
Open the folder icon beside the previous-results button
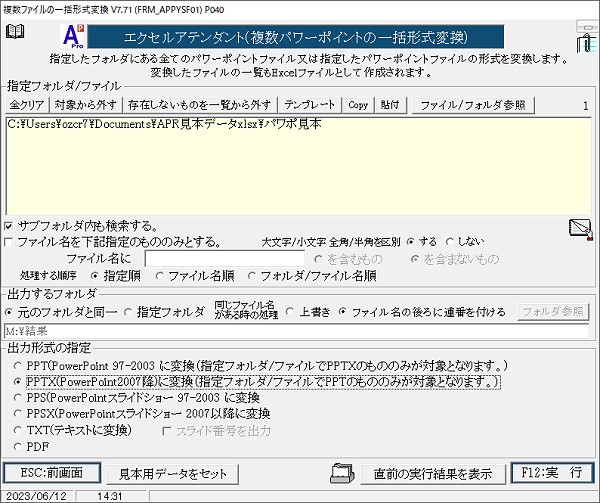[342, 474]
